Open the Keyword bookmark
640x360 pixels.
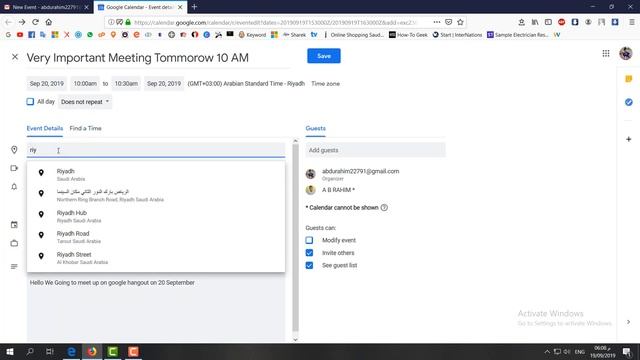click(x=252, y=35)
